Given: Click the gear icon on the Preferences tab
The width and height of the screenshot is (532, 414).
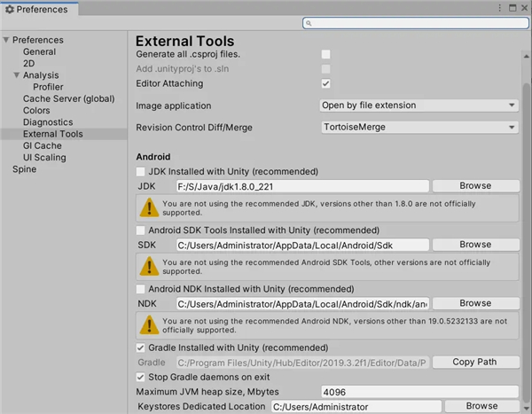Looking at the screenshot, I should click(9, 9).
